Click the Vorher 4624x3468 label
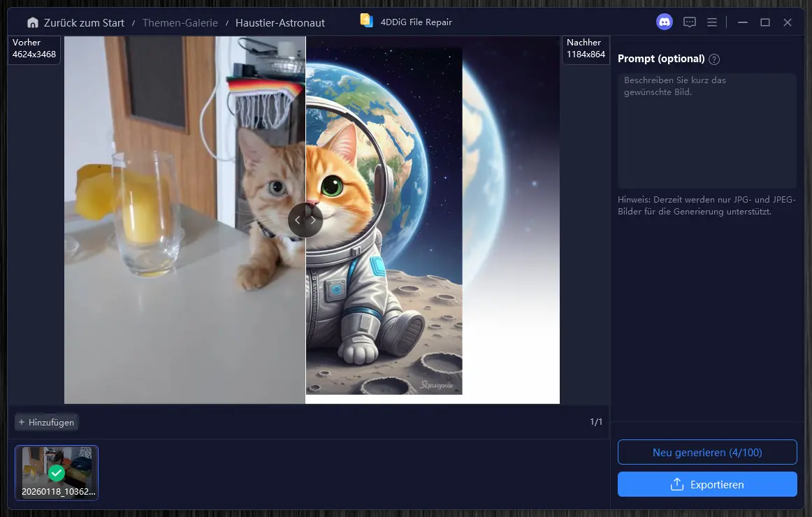 point(34,48)
